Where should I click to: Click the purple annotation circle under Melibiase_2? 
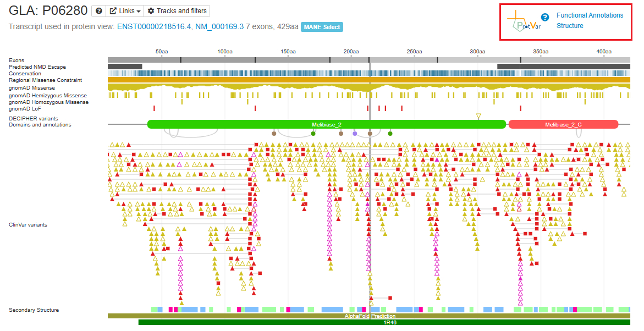click(x=355, y=134)
